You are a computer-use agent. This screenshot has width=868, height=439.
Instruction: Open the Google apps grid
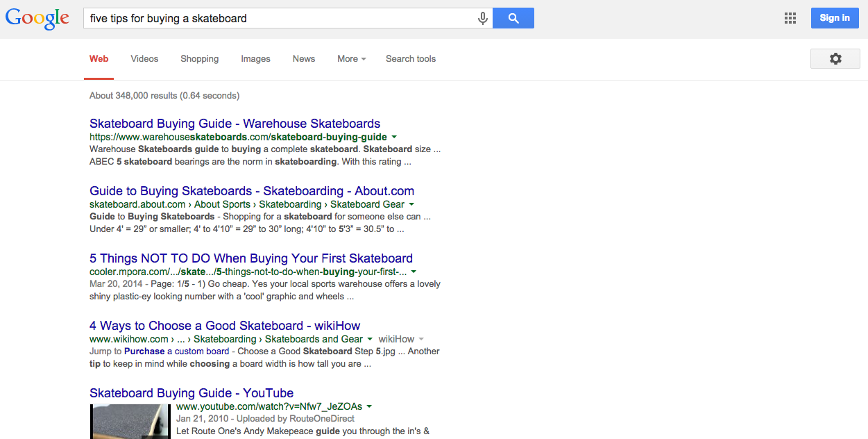click(790, 18)
